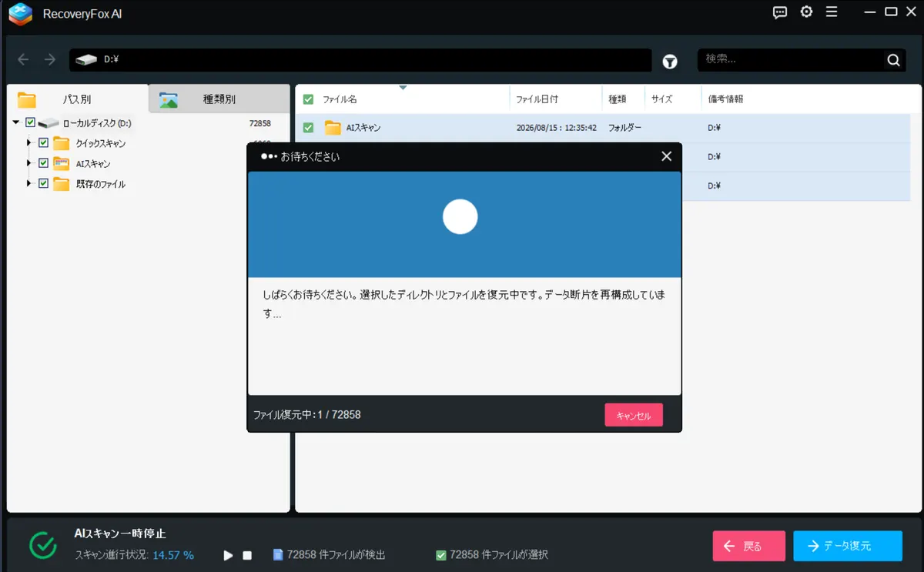
Task: Click the 14.57 % progress value
Action: [x=173, y=555]
